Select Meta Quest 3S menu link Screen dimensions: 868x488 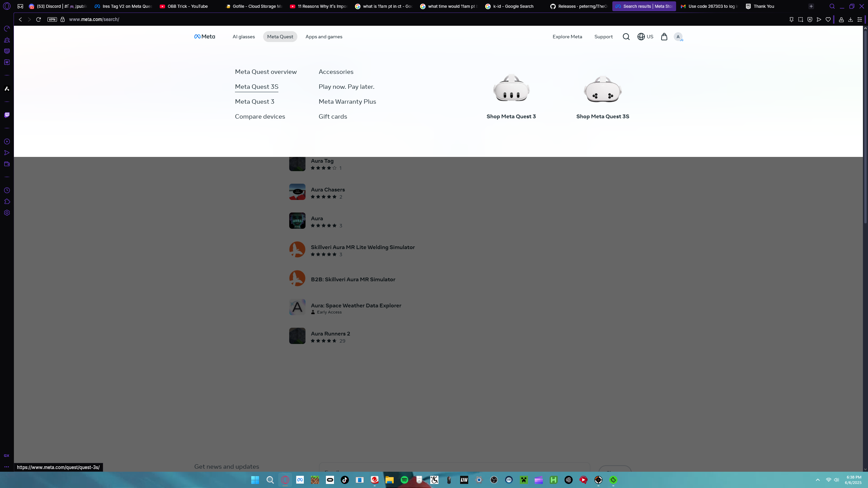pyautogui.click(x=257, y=87)
